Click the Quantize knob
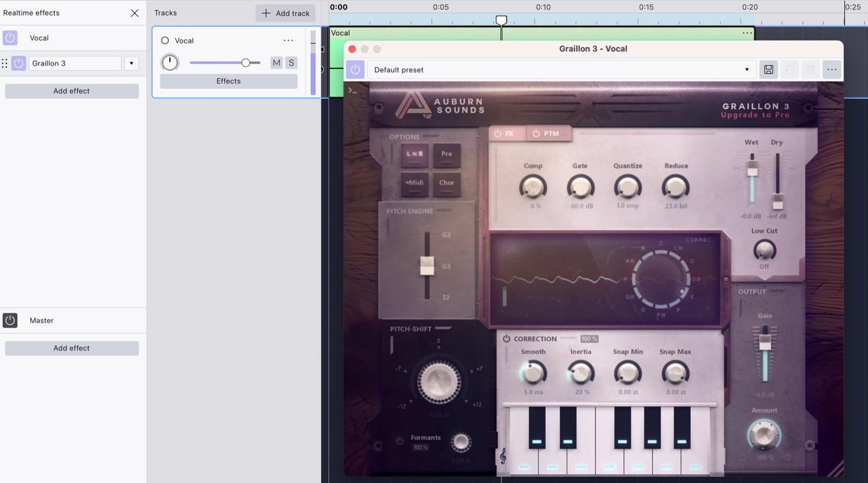The image size is (868, 483). (628, 188)
